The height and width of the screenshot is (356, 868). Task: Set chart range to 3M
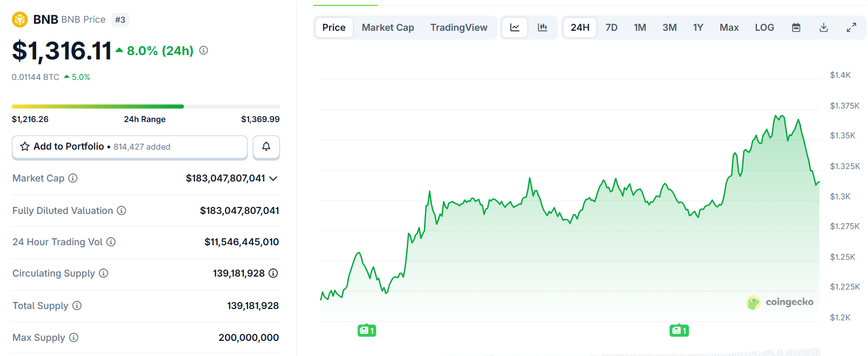point(669,28)
